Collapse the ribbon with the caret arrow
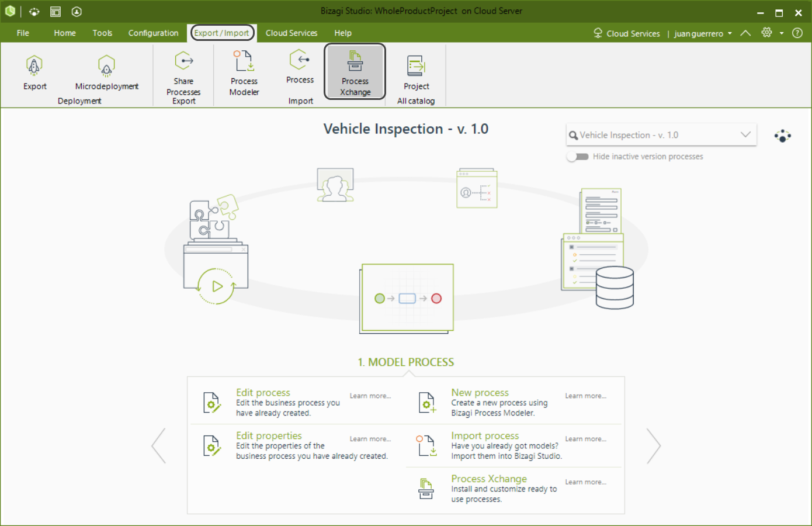This screenshot has width=812, height=526. click(x=745, y=33)
